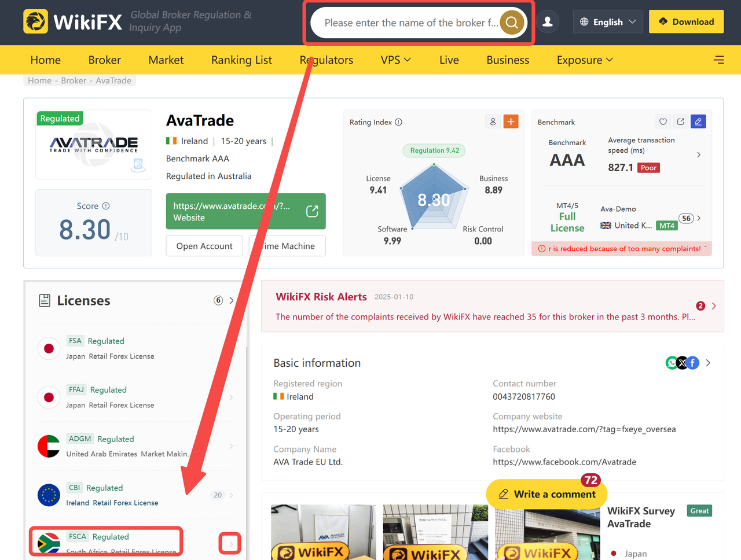Viewport: 741px width, 560px height.
Task: Open the Broker nav item
Action: coord(105,60)
